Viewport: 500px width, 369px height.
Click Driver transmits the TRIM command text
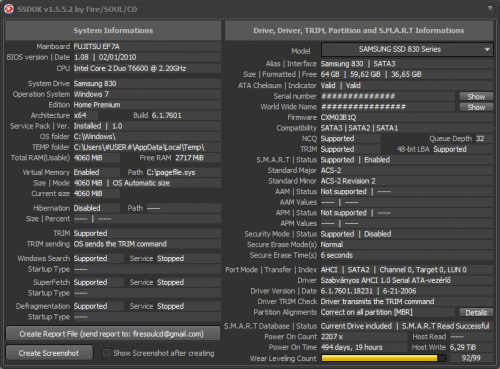[377, 302]
